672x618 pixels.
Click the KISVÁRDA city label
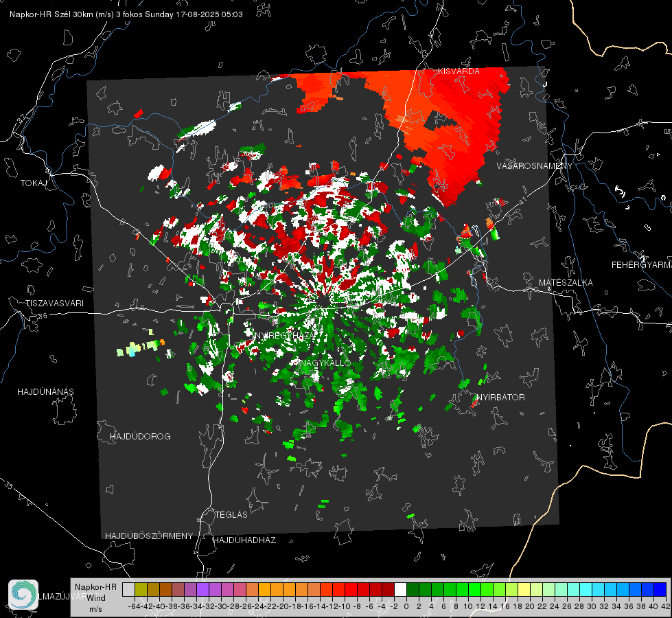point(459,71)
